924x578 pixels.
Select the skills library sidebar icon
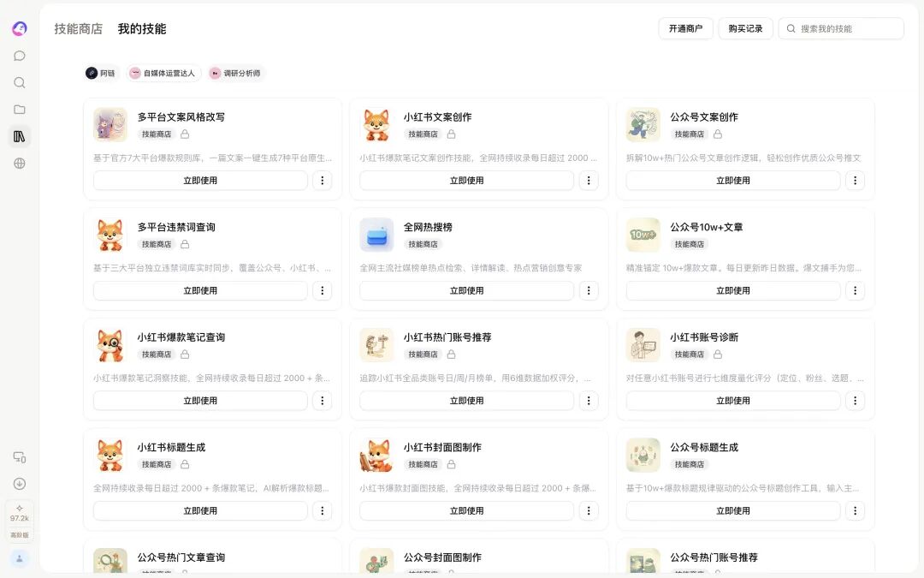(x=20, y=136)
